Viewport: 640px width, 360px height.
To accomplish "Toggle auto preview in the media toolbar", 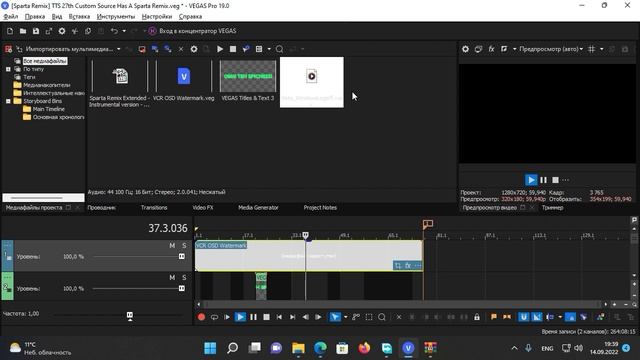I will tap(246, 49).
